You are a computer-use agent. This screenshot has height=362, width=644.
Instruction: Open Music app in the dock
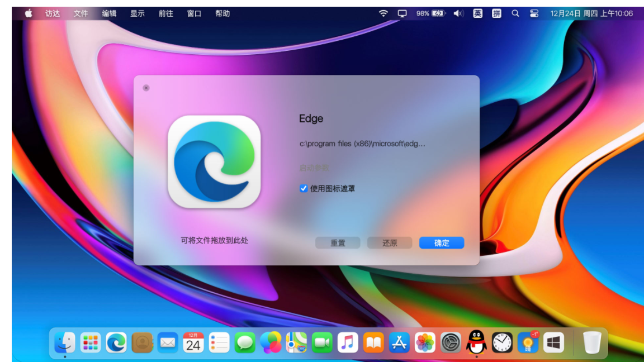click(x=348, y=342)
